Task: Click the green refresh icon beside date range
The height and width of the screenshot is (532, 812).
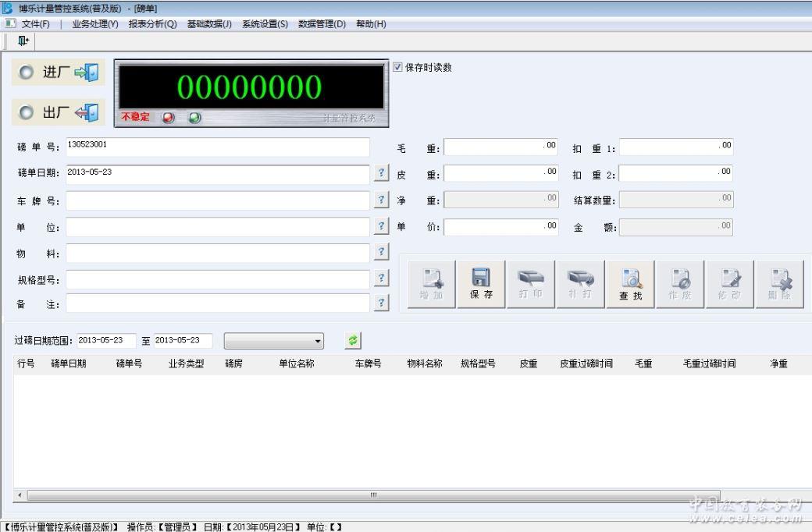Action: (353, 341)
